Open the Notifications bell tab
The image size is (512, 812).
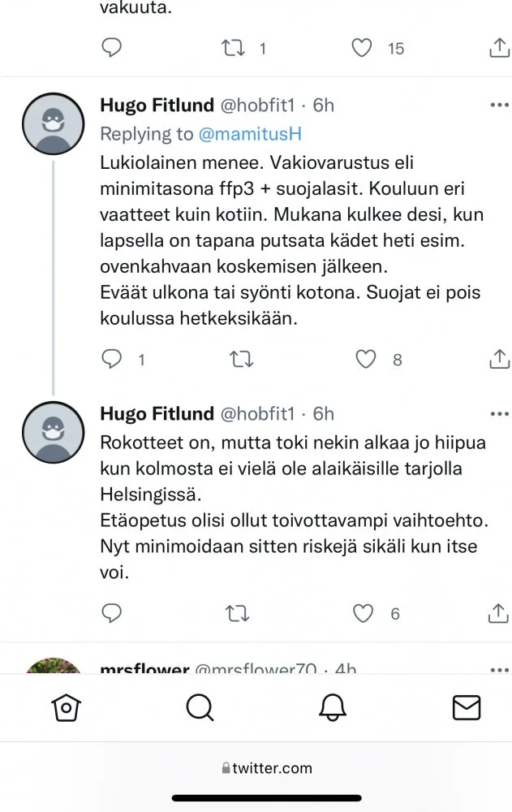(333, 708)
